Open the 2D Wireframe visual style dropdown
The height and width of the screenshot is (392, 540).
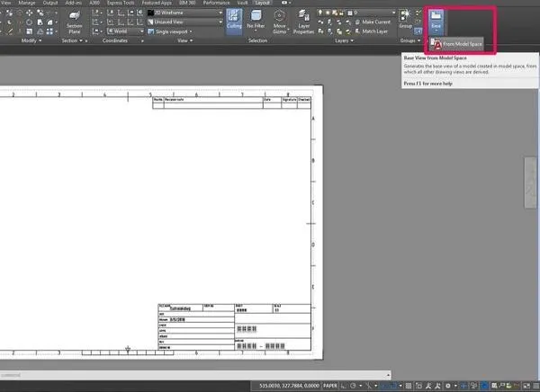pos(183,13)
